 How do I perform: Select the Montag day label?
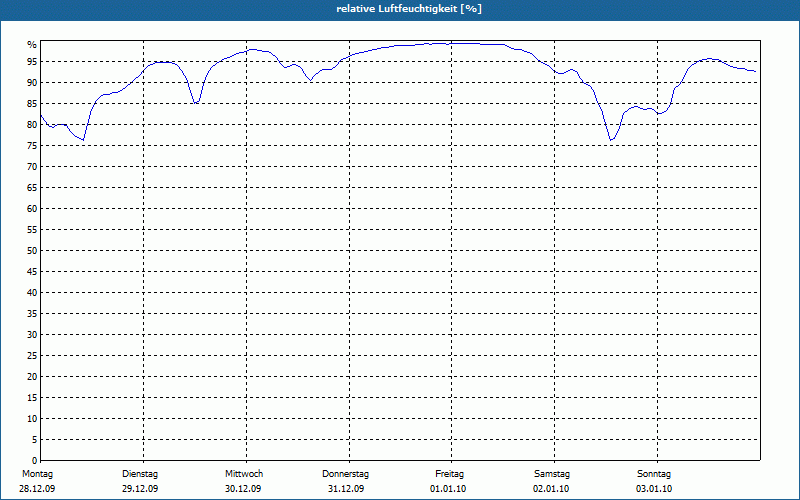(x=37, y=474)
